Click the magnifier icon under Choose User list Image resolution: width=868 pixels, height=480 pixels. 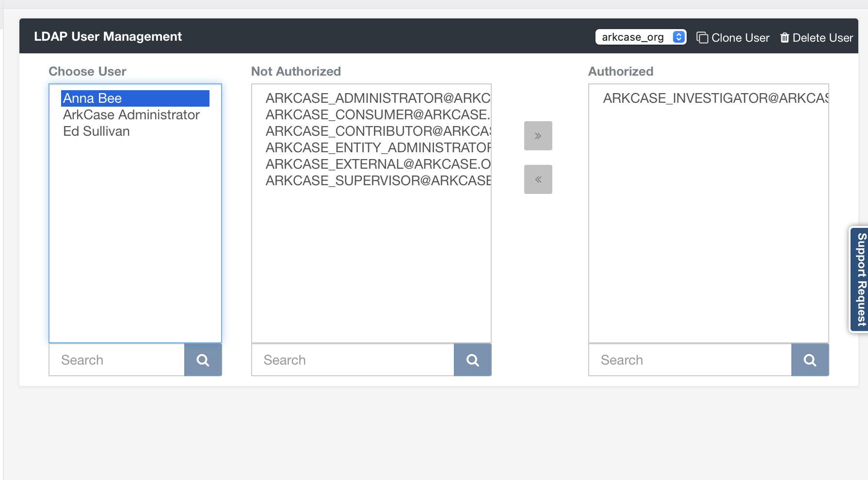click(203, 360)
